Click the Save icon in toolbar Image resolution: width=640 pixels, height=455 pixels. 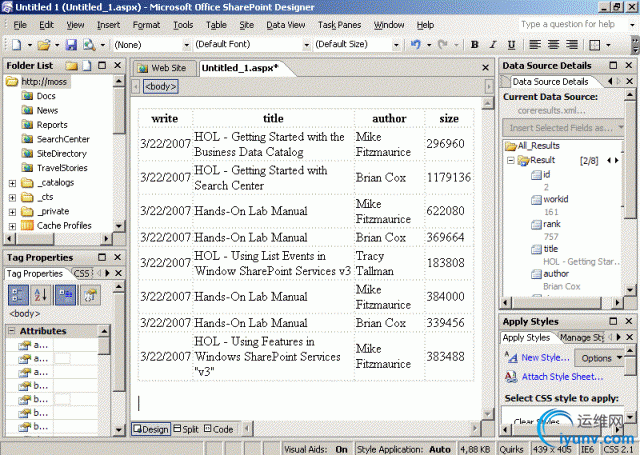coord(71,45)
